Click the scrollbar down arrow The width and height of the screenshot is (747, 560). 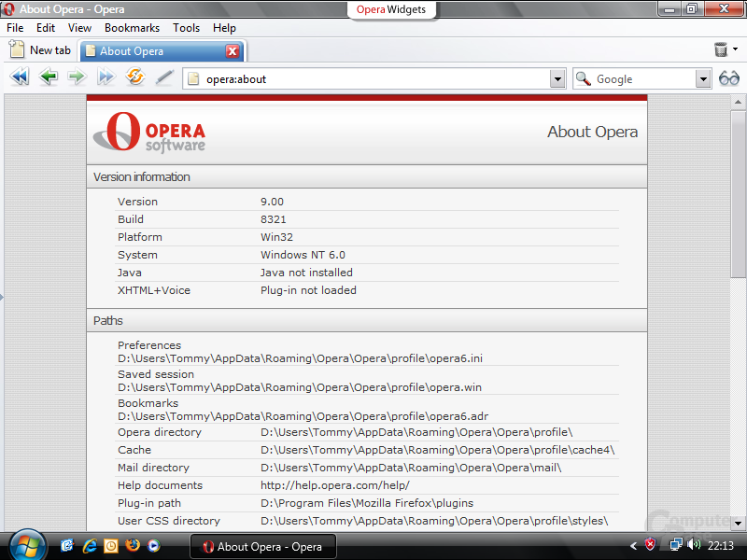click(738, 523)
